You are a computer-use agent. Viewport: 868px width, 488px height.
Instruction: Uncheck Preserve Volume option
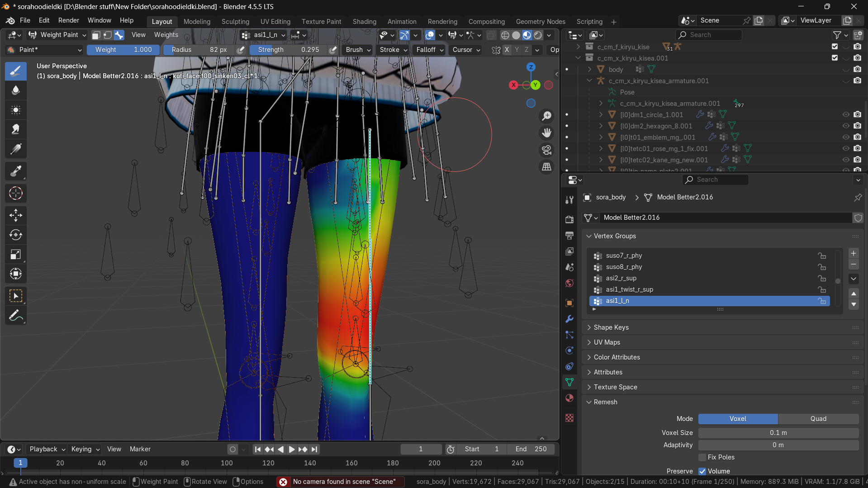pyautogui.click(x=702, y=471)
